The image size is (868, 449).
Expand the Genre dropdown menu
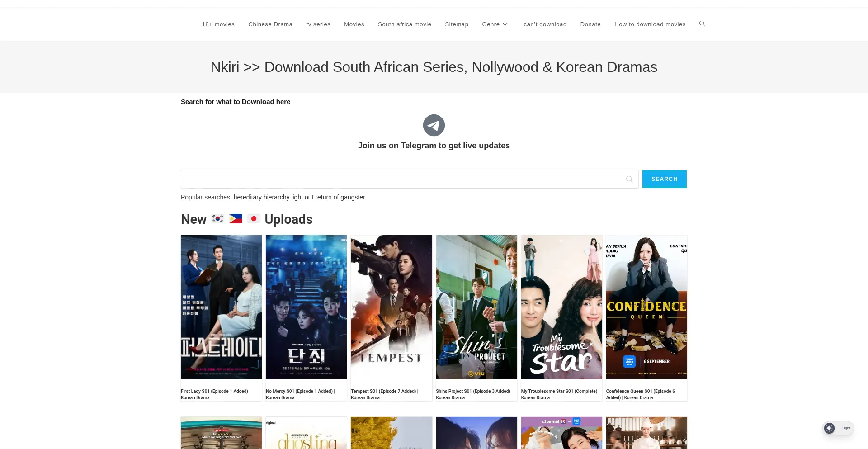coord(495,24)
